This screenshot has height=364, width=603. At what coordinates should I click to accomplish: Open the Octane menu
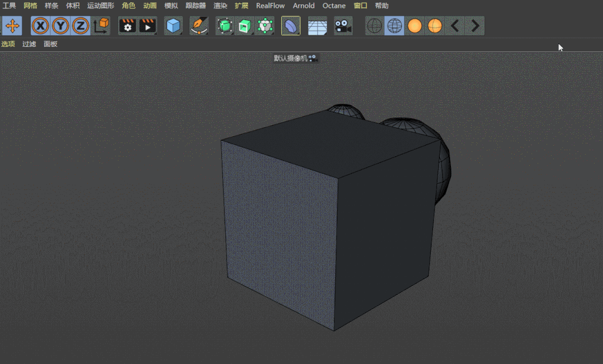pyautogui.click(x=334, y=6)
